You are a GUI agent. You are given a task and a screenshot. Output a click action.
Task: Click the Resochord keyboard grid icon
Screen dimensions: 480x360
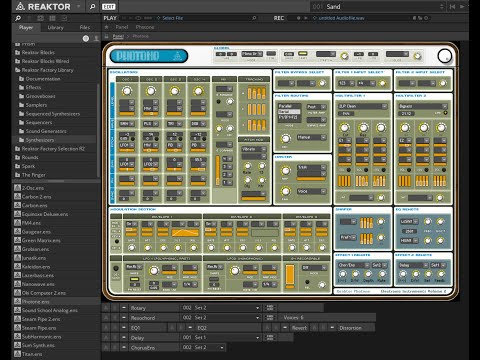point(270,318)
